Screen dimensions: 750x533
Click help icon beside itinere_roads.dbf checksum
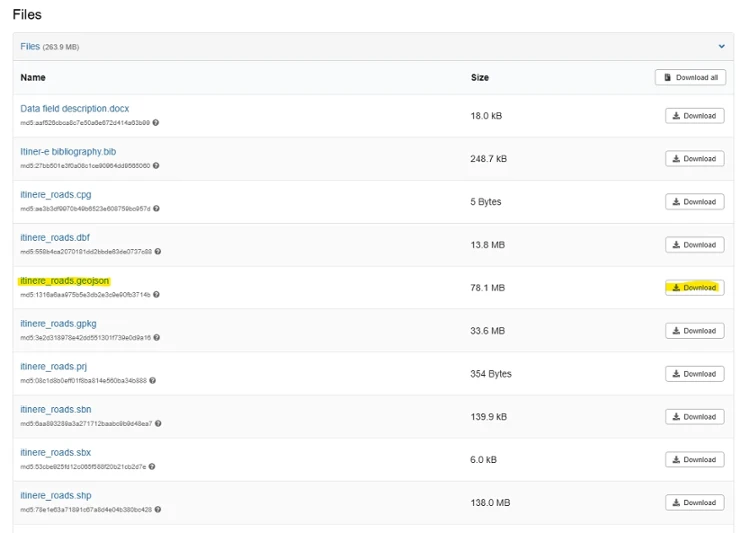click(x=158, y=252)
